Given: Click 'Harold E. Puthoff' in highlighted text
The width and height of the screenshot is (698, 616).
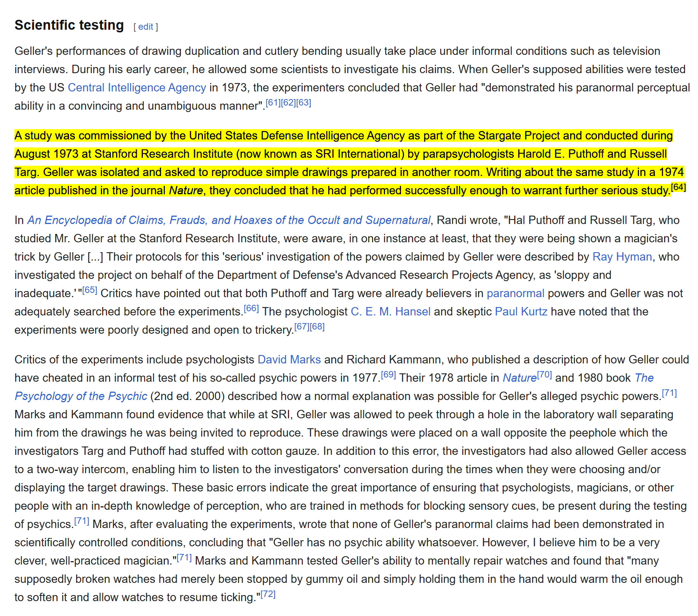Looking at the screenshot, I should pos(561,154).
